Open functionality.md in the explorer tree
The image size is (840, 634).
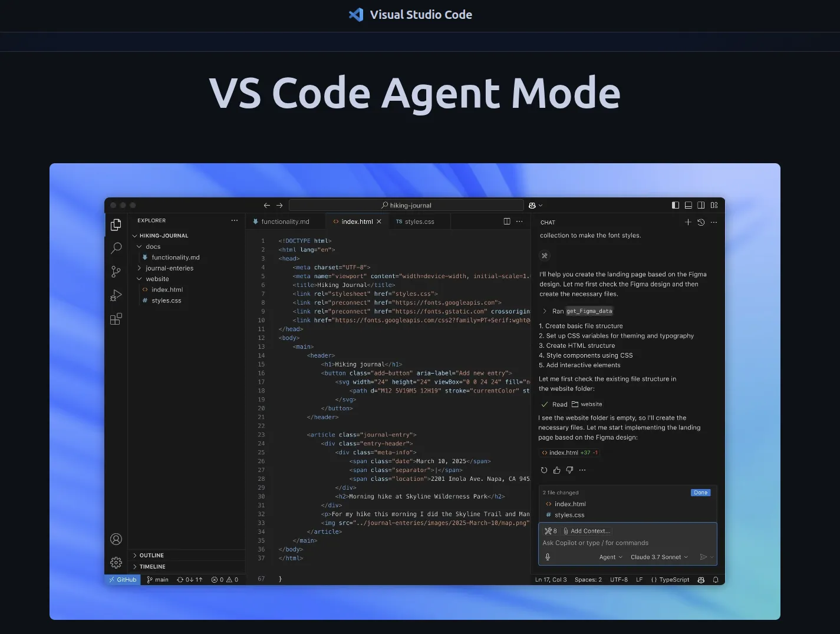tap(171, 257)
